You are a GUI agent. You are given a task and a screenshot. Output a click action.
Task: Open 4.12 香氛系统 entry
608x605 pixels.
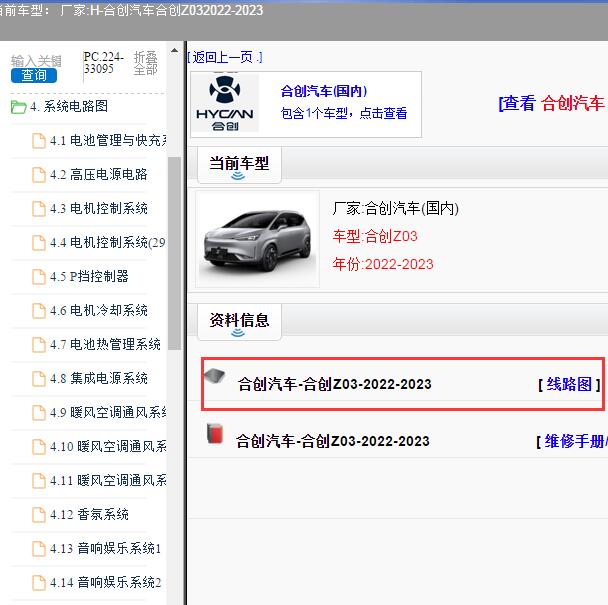[89, 515]
